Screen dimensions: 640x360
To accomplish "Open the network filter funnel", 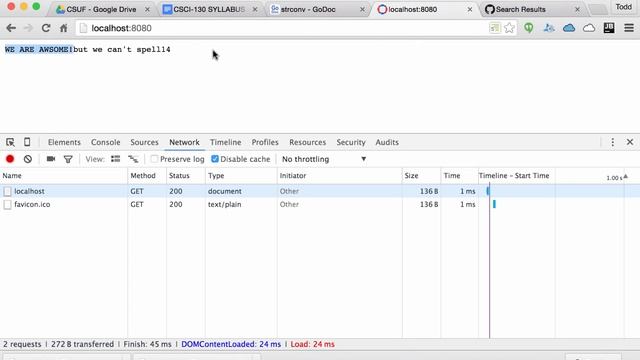I will point(68,159).
